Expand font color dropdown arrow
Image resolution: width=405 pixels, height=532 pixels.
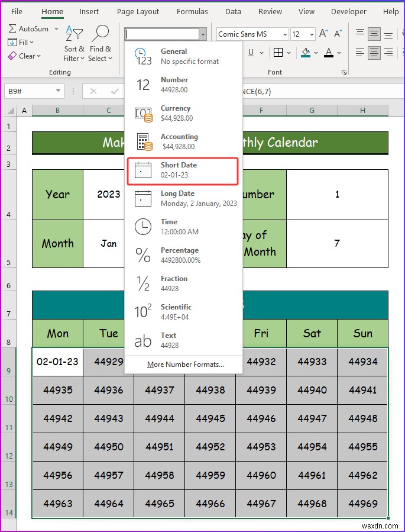coord(339,53)
